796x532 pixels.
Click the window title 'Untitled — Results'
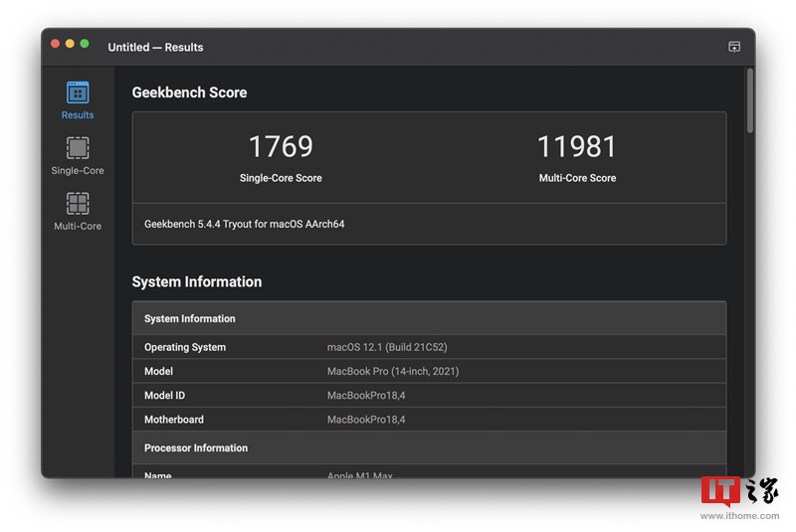(155, 47)
